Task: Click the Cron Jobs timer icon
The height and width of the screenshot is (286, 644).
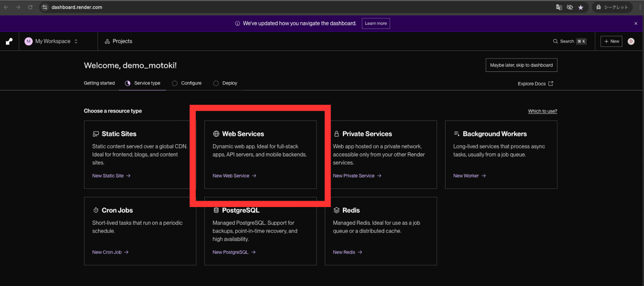Action: (x=96, y=210)
